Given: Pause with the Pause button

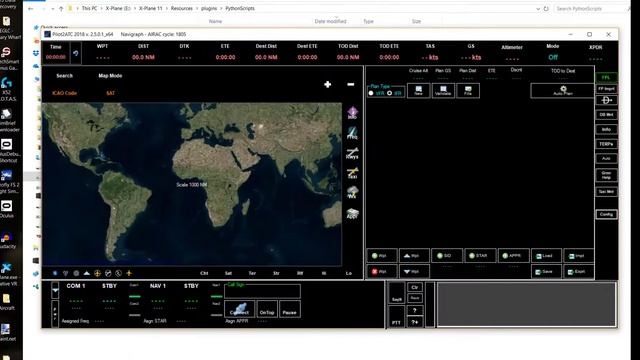Looking at the screenshot, I should point(289,309).
